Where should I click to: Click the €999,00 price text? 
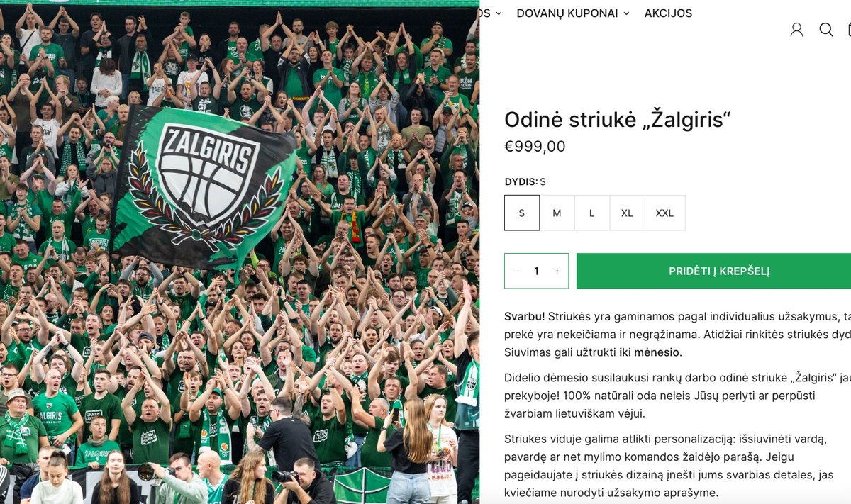tap(535, 147)
